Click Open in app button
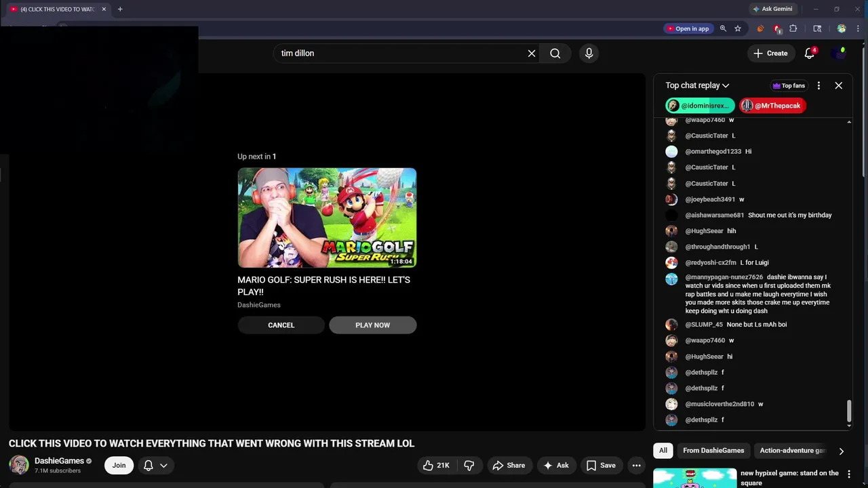Screen dimensions: 868x488 coord(688,28)
